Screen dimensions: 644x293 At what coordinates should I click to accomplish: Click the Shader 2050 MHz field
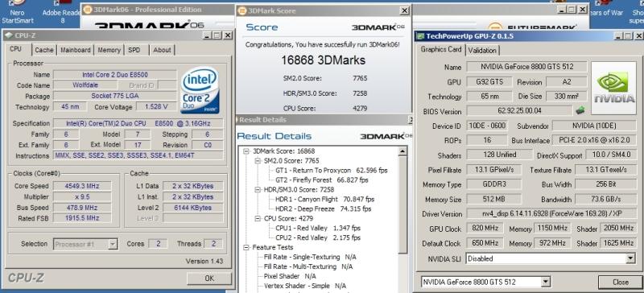click(618, 228)
